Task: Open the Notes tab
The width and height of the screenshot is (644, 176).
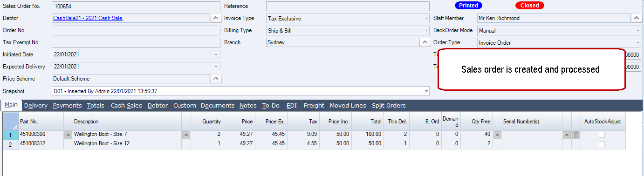Action: [248, 106]
